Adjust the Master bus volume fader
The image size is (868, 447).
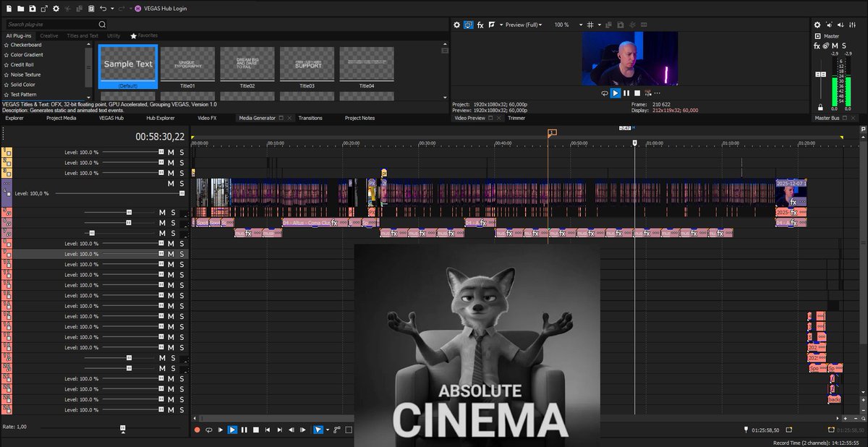pos(821,74)
